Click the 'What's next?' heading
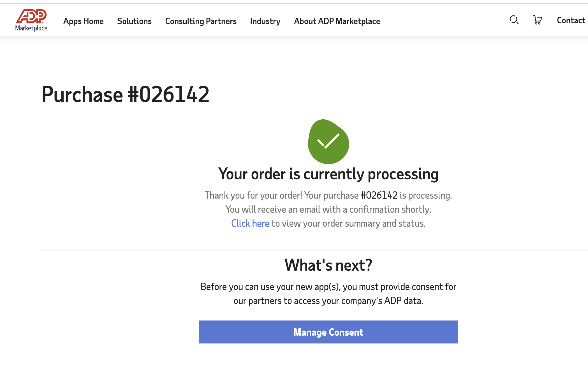Screen dimensions: 588x367 (328, 265)
